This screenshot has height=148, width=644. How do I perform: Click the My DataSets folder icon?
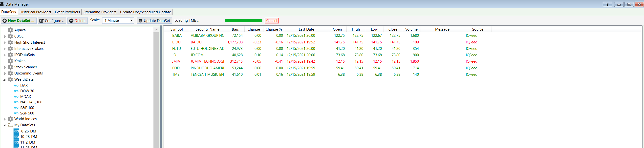[x=10, y=125]
